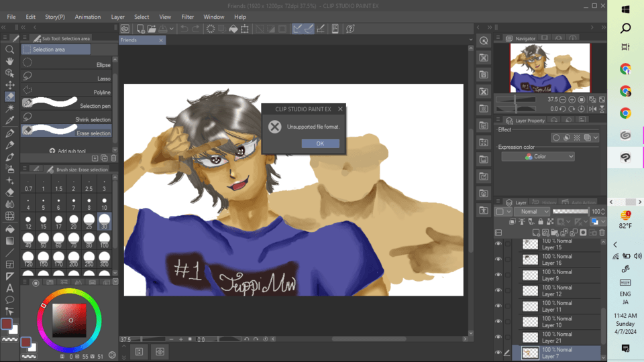Screen dimensions: 644x362
Task: Select the Lasso sub tool
Action: click(x=66, y=76)
